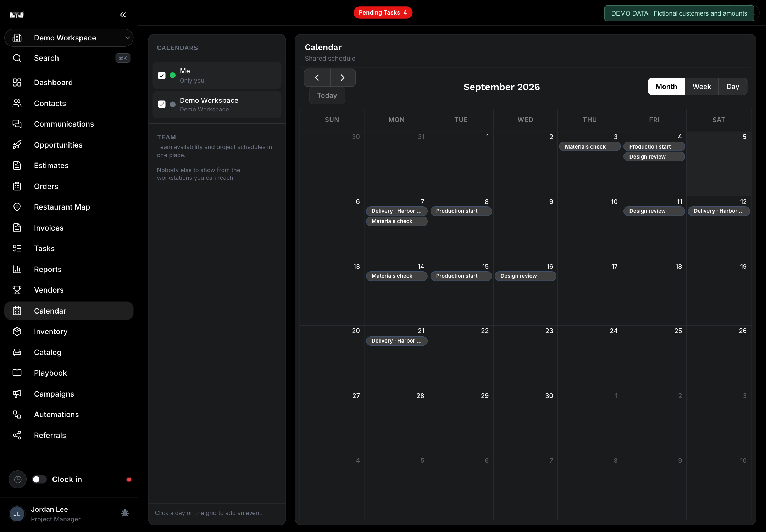Click the Referrals share icon
Image resolution: width=766 pixels, height=532 pixels.
pyautogui.click(x=17, y=435)
